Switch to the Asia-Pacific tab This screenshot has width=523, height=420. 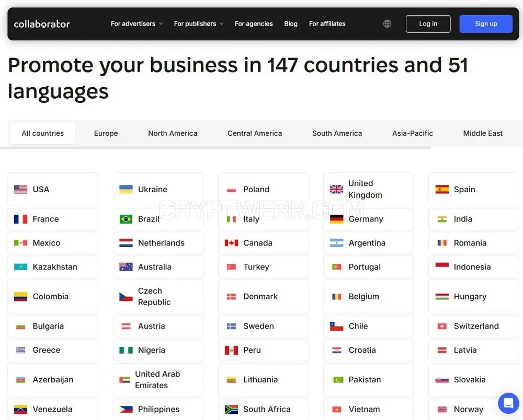pyautogui.click(x=412, y=133)
